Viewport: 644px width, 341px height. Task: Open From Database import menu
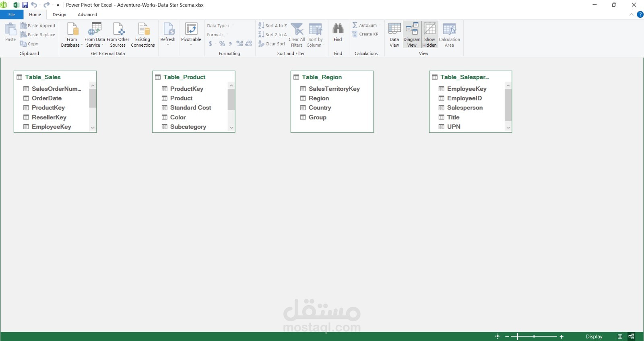point(72,35)
